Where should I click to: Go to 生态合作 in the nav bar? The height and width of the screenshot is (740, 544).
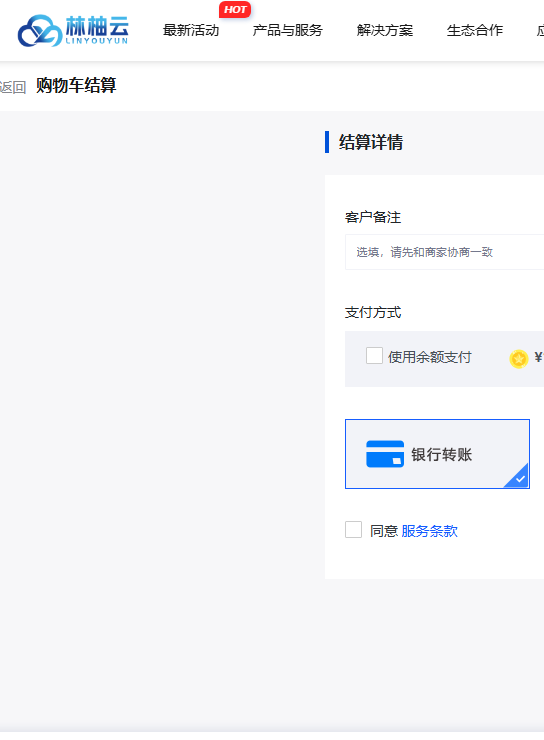point(475,30)
